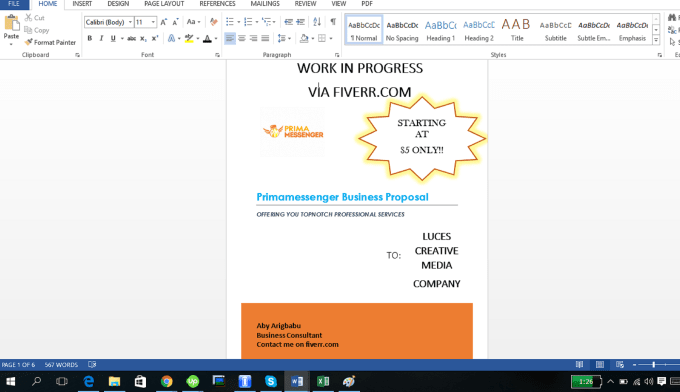Open Text Effects and Typography icon
The image size is (680, 392).
[171, 39]
